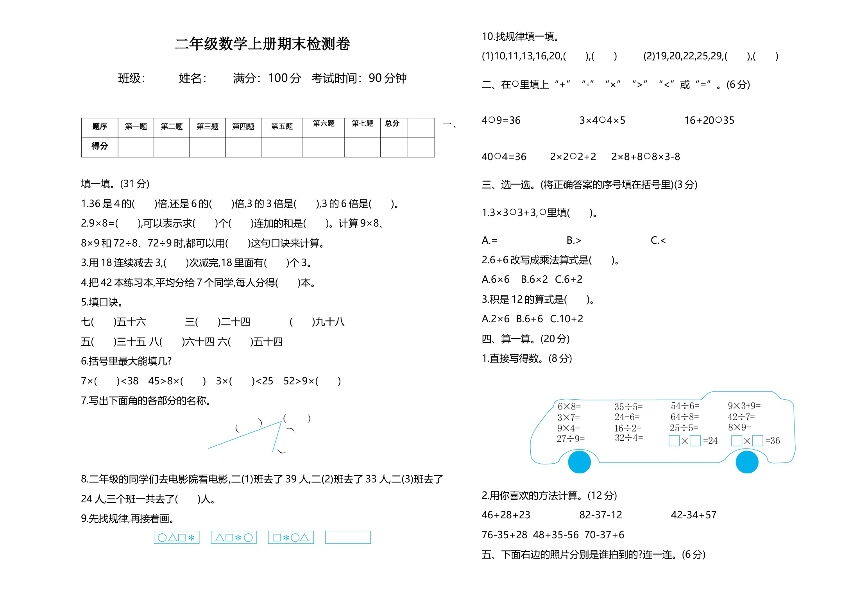Click second pattern box △□*○
The image size is (868, 600).
point(234,537)
